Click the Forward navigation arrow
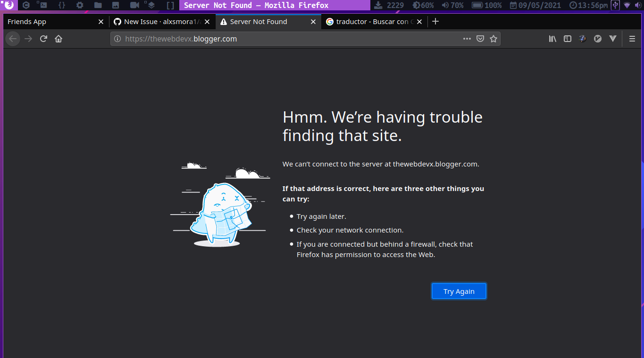The height and width of the screenshot is (358, 644). tap(28, 39)
